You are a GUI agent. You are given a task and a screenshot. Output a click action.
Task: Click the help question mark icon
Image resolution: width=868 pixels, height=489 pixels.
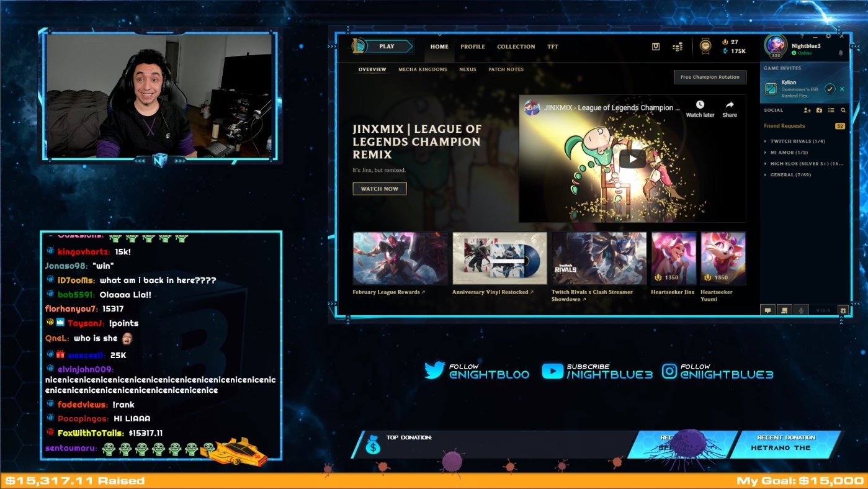[802, 37]
